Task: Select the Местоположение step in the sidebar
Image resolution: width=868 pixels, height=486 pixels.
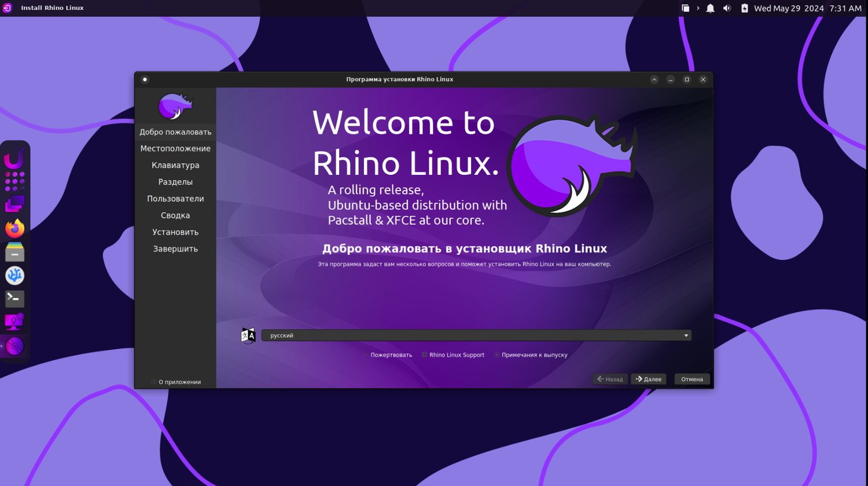Action: pyautogui.click(x=175, y=149)
